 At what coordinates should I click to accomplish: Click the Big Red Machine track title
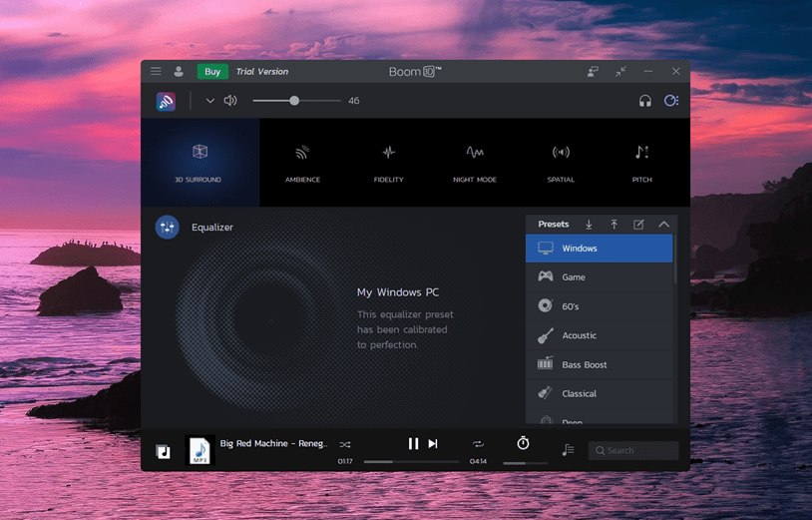(273, 443)
